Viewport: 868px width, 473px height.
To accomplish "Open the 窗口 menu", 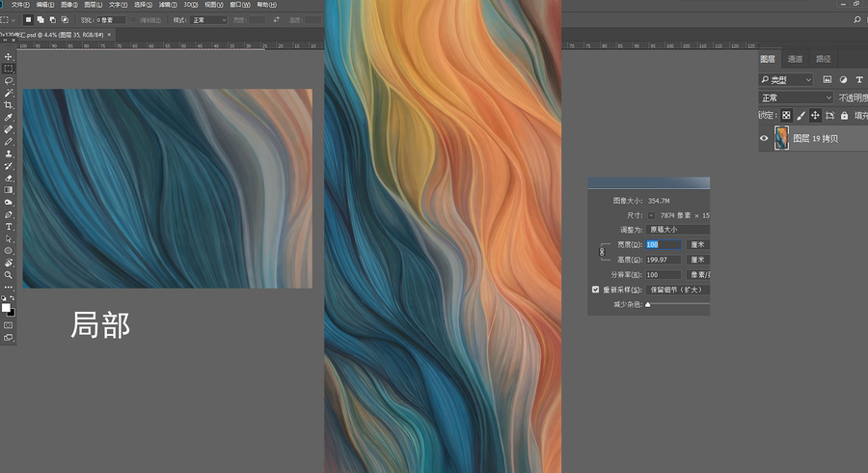I will pyautogui.click(x=240, y=5).
